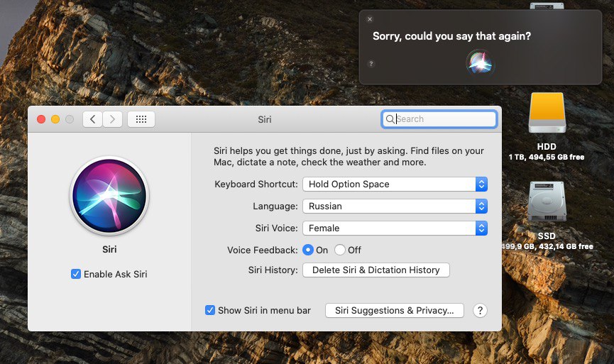Click the red close button of Siri window
Viewport: 614px width, 364px height.
pos(41,119)
